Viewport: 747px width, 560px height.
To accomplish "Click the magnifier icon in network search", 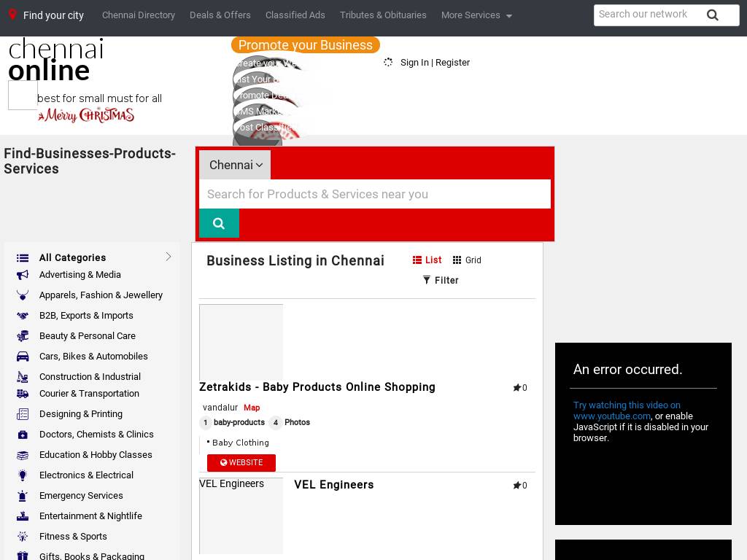I will click(x=713, y=15).
